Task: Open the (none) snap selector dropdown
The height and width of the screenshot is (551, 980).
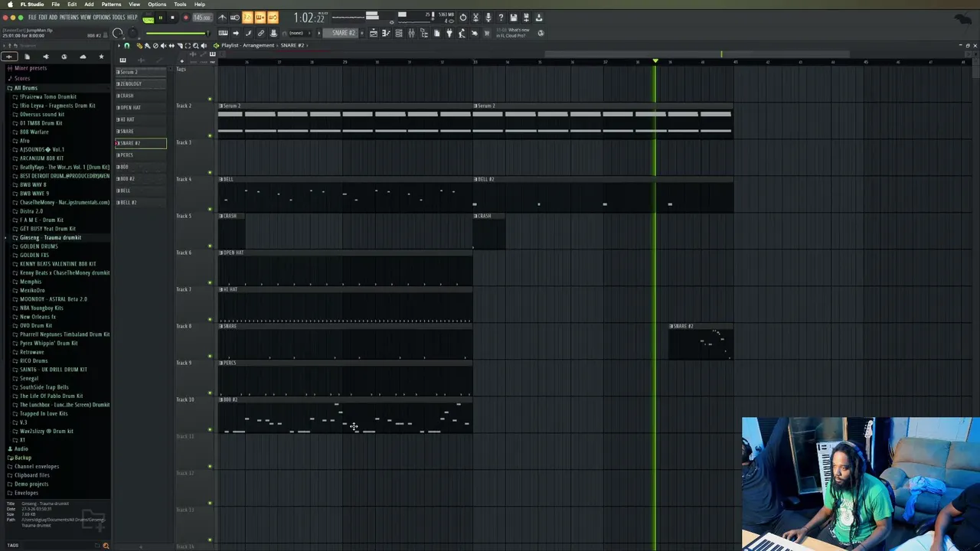Action: [x=301, y=33]
